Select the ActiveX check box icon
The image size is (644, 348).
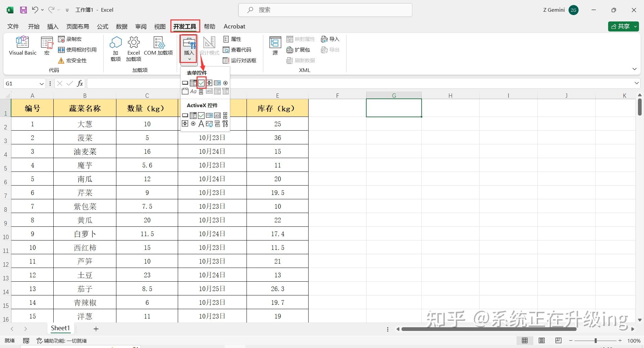pyautogui.click(x=201, y=115)
